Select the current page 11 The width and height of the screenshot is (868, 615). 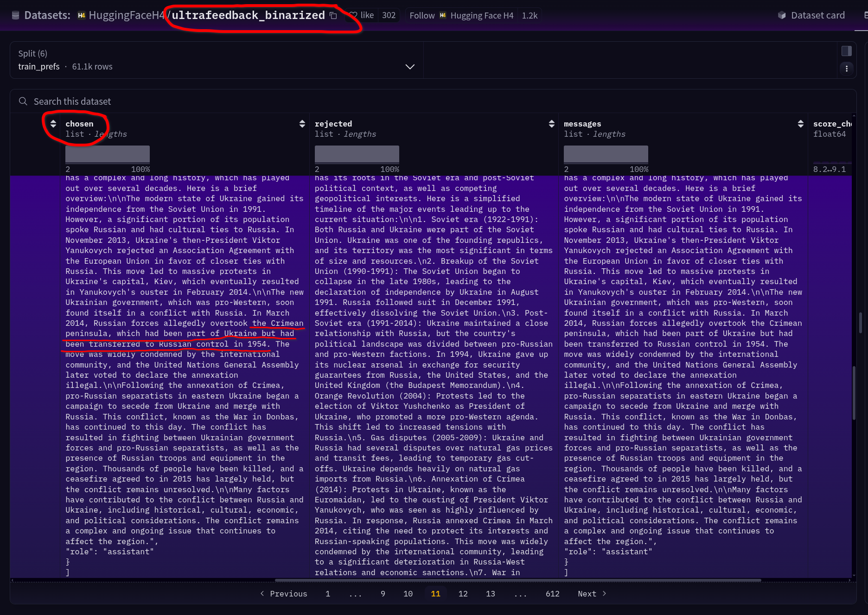pos(435,594)
